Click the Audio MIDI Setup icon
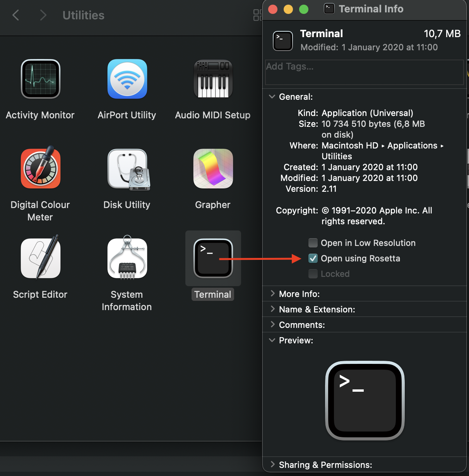Screen dimensions: 469x476 pyautogui.click(x=213, y=79)
